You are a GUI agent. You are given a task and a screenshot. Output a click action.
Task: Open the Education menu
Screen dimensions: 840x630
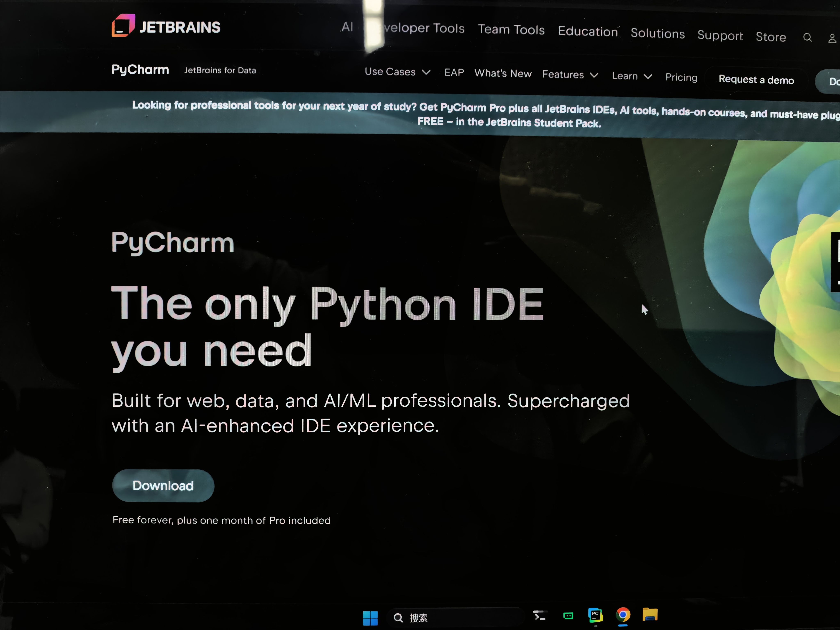(x=588, y=32)
